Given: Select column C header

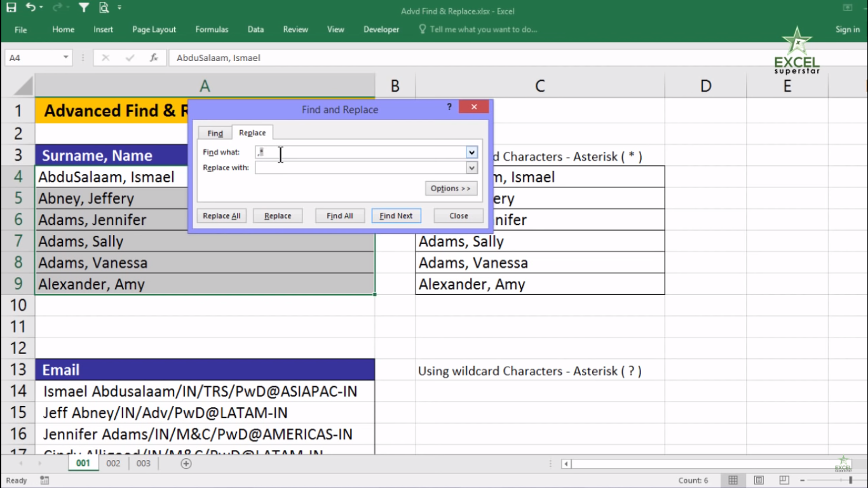Looking at the screenshot, I should (540, 86).
